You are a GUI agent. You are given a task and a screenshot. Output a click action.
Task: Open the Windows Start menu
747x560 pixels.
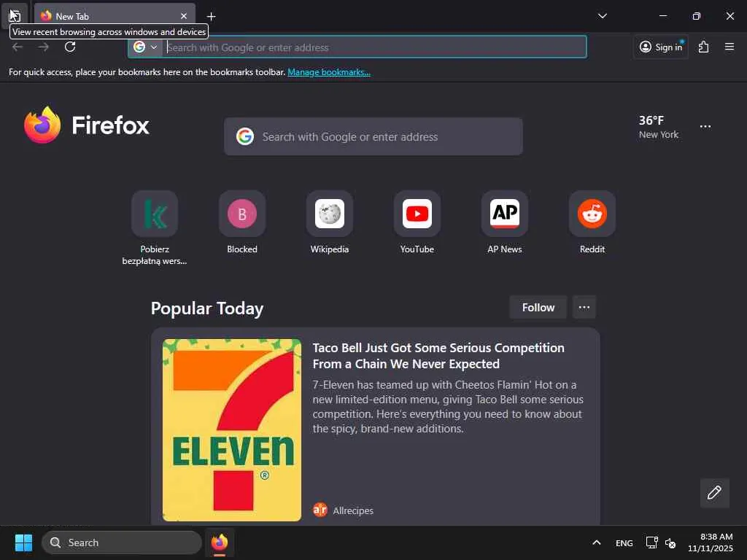tap(23, 542)
